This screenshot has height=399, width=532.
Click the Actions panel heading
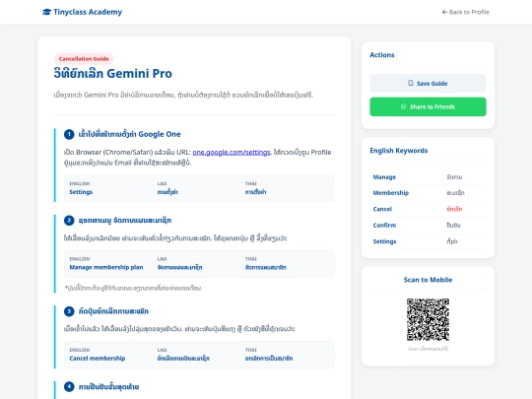[382, 55]
